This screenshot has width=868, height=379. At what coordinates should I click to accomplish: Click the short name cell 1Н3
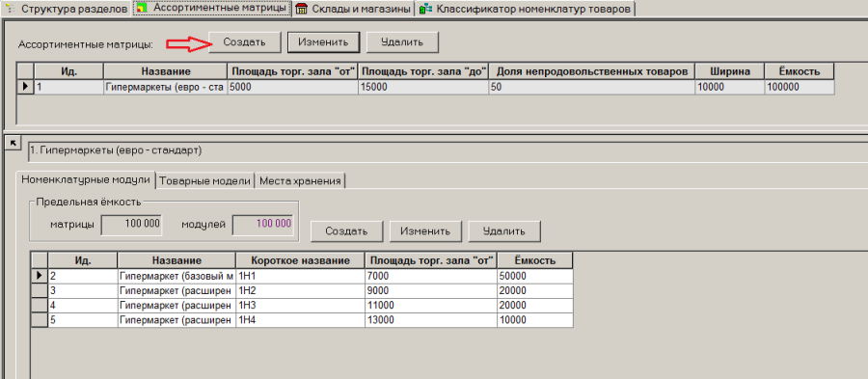click(x=301, y=305)
